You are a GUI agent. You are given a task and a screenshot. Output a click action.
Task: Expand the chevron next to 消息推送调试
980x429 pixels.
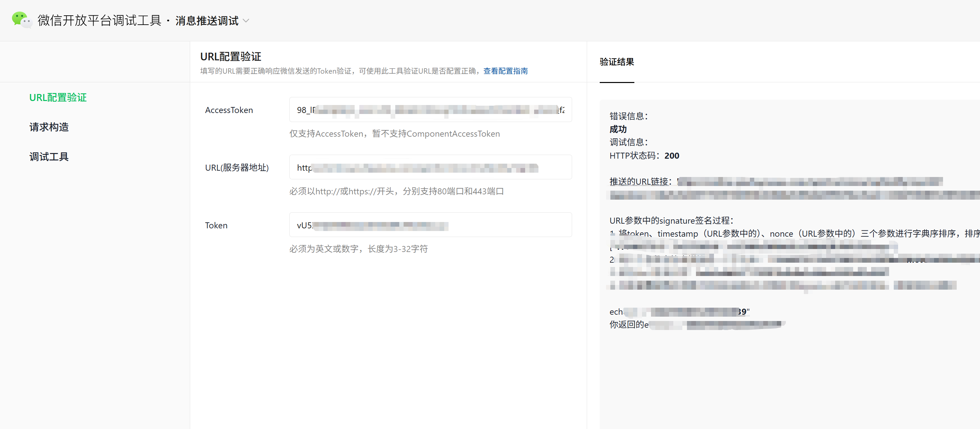point(246,21)
